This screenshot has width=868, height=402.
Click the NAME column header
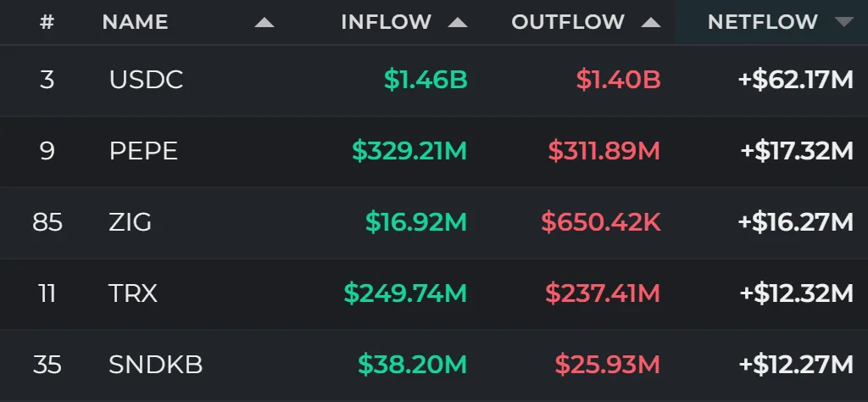(135, 22)
